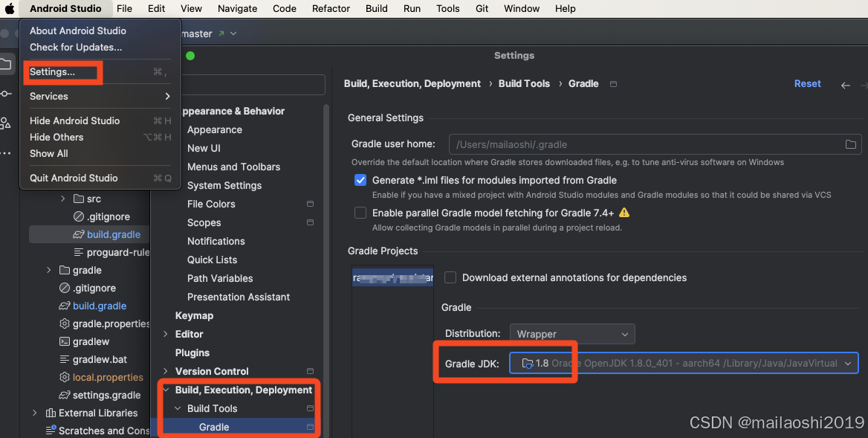Screen dimensions: 868x438
Task: Open the Project tool window folder icon
Action: click(5, 64)
